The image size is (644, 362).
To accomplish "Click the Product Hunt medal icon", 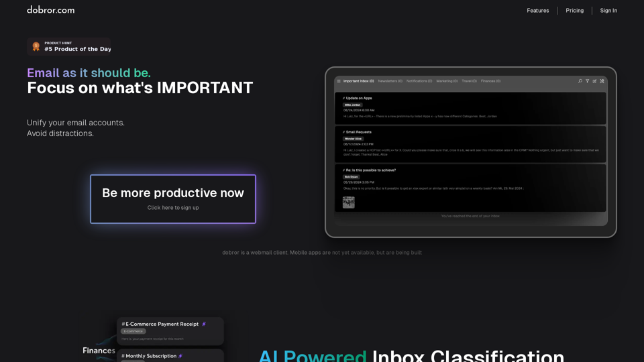I will 36,46.
